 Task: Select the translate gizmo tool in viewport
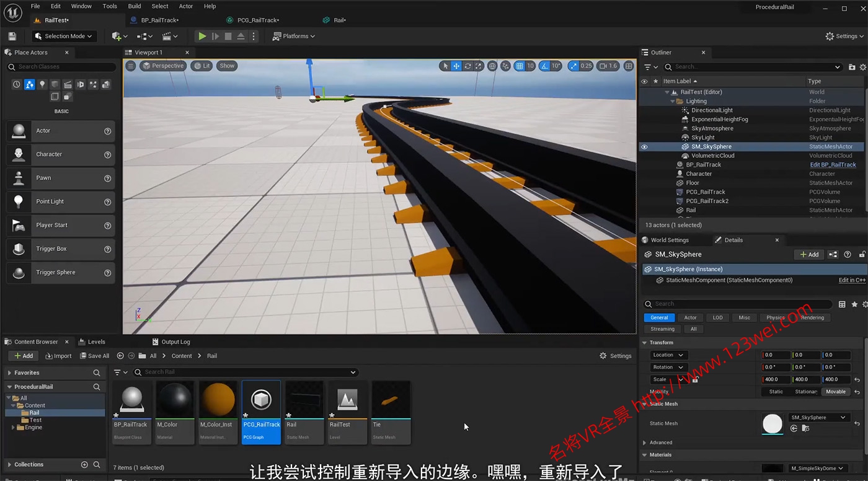click(456, 66)
